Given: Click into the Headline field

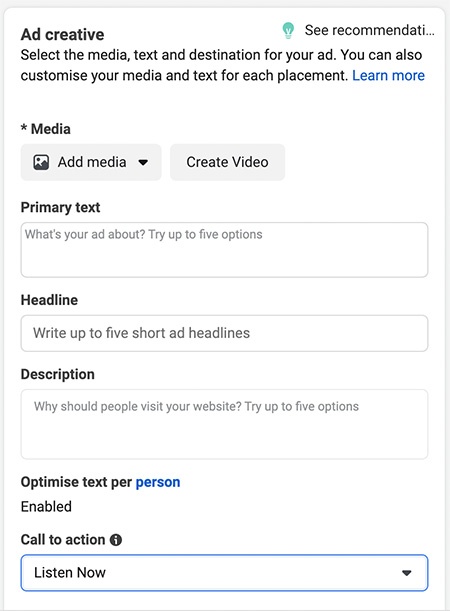Looking at the screenshot, I should tap(224, 333).
